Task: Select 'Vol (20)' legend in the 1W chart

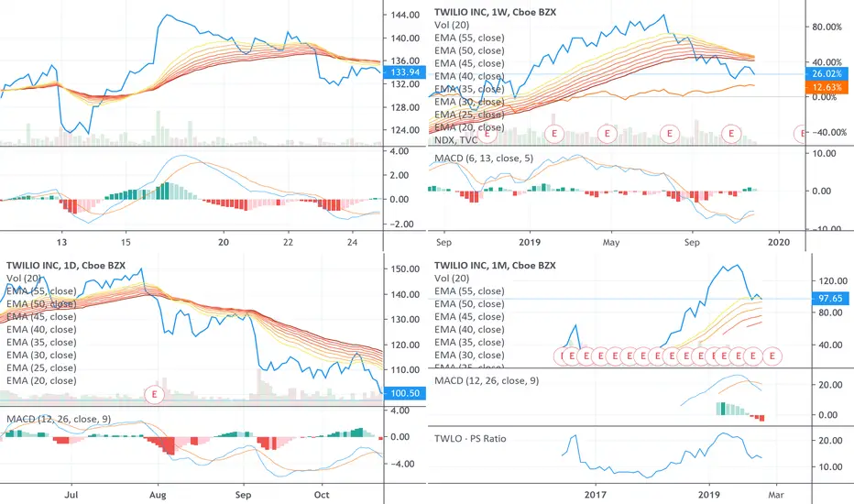Action: pos(452,25)
